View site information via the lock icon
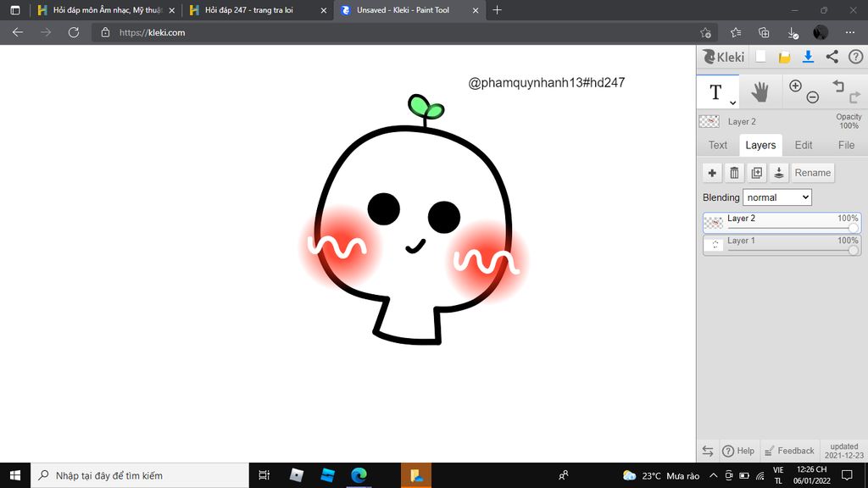Screen dimensions: 868x488 click(105, 33)
